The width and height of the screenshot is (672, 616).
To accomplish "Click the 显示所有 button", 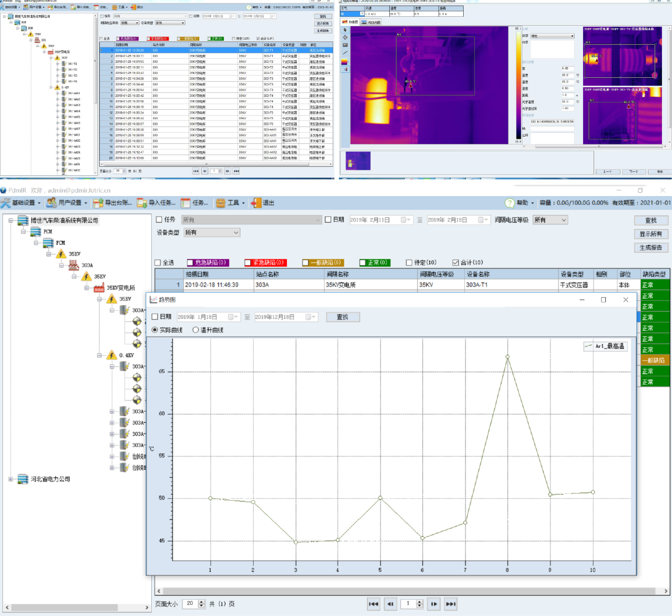I will 651,234.
